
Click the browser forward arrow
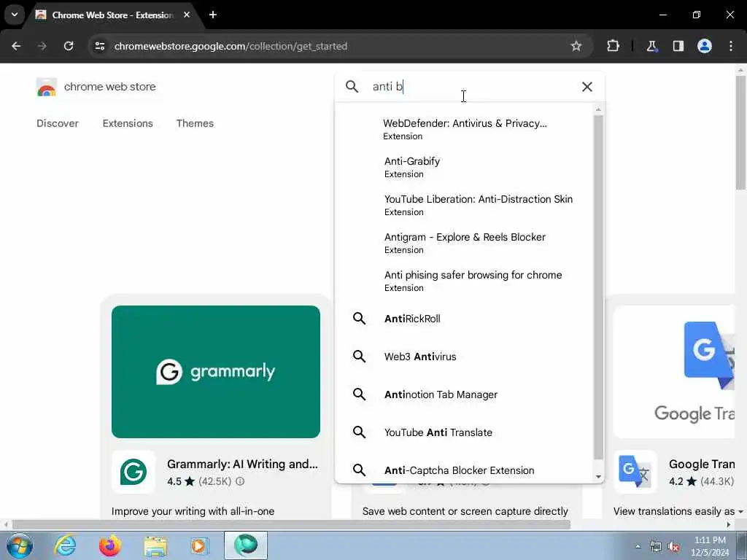pos(42,46)
